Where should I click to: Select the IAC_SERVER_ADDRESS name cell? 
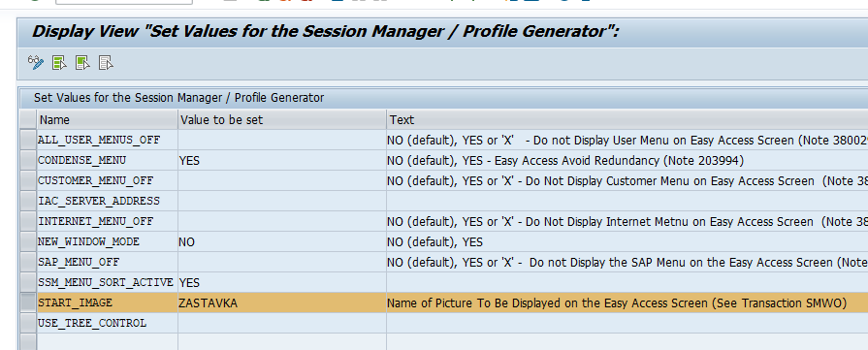108,201
